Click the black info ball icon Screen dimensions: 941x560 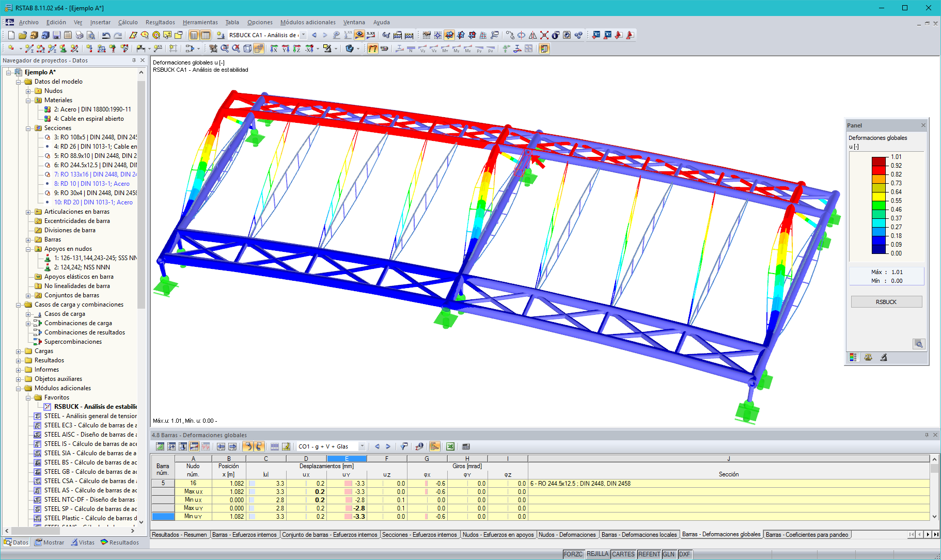pyautogui.click(x=556, y=35)
